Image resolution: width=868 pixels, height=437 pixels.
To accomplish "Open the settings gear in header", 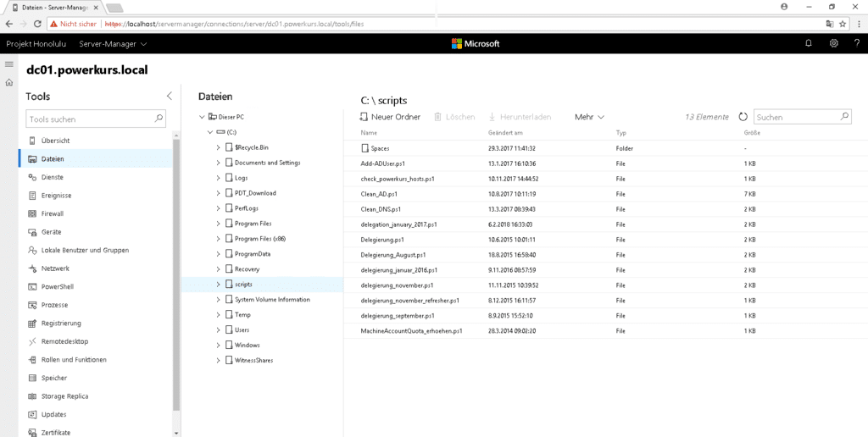I will point(834,43).
